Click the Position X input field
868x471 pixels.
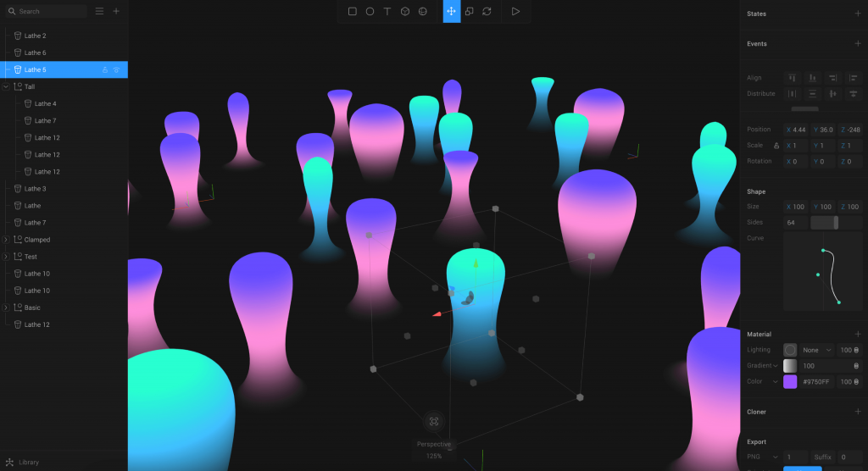[797, 130]
